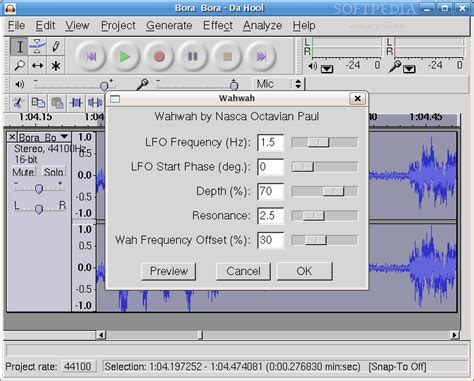Viewport: 474px width, 381px height.
Task: Open the Help menu
Action: pyautogui.click(x=304, y=26)
